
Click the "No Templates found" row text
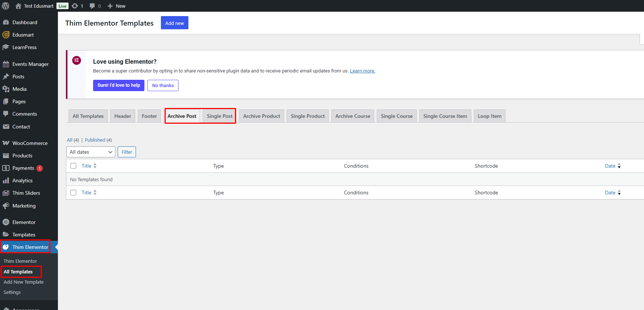coord(91,179)
